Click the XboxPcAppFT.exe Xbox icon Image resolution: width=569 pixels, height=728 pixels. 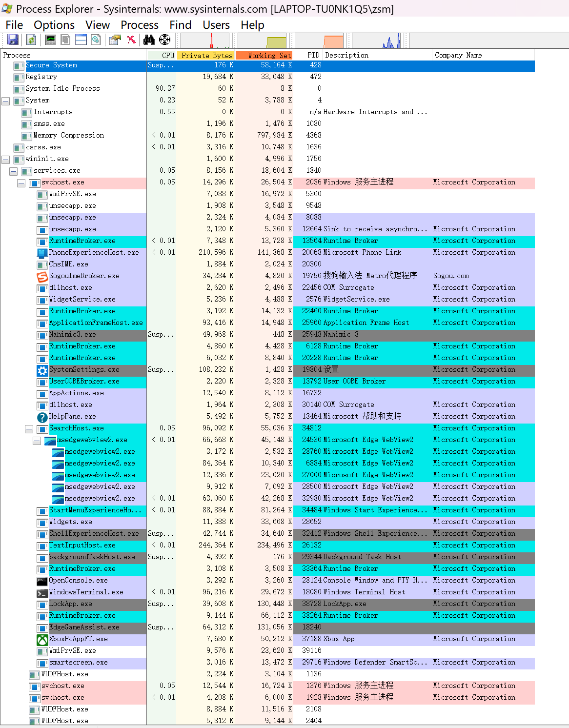point(42,639)
